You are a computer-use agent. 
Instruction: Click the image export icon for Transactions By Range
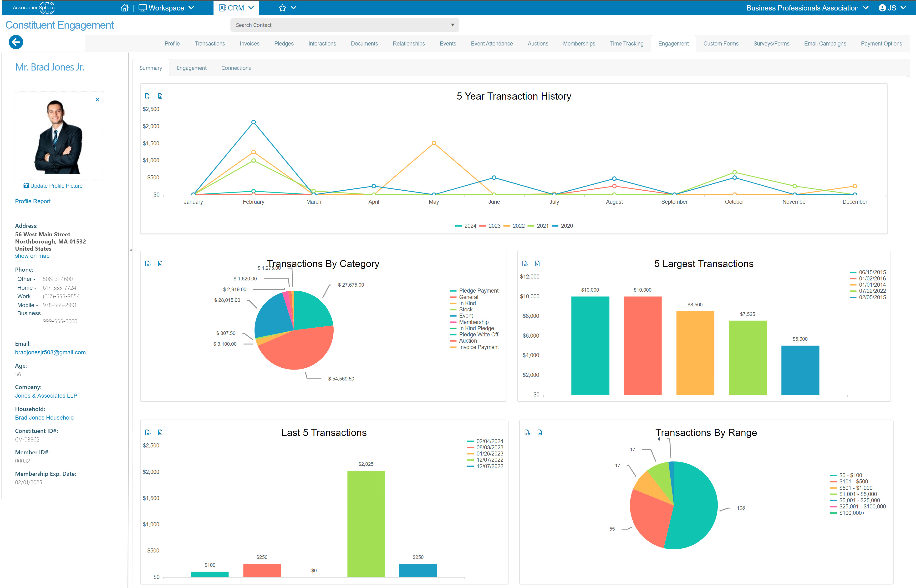click(540, 433)
